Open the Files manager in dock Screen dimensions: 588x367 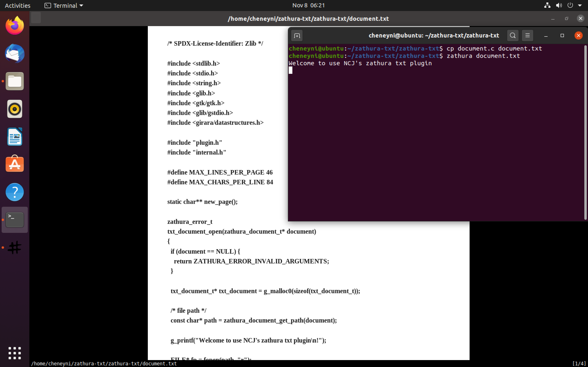tap(14, 81)
